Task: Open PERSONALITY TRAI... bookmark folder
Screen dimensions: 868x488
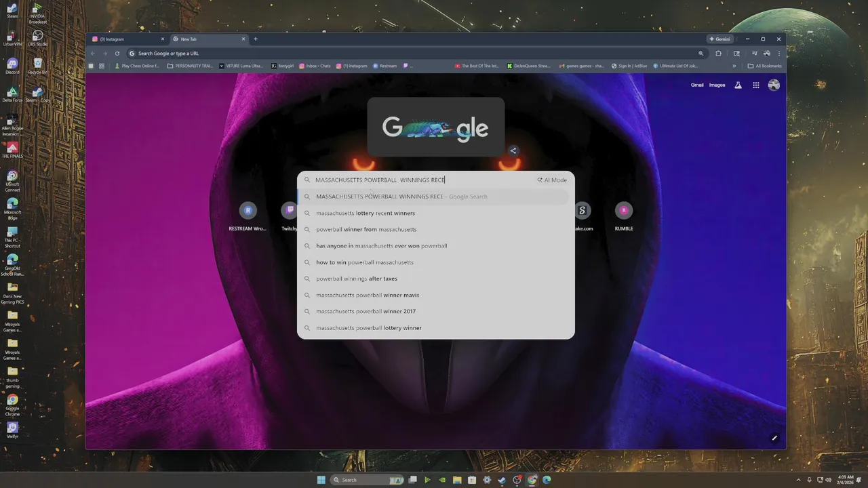Action: 191,66
